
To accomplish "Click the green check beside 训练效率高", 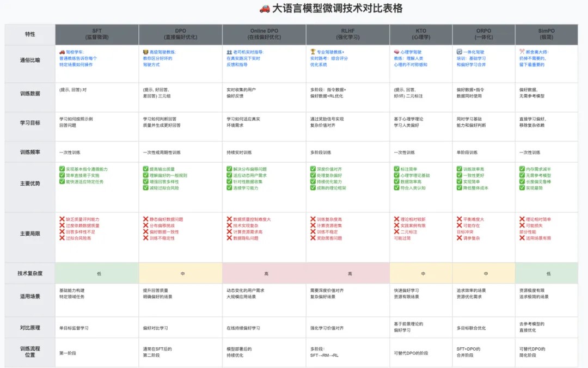I will (x=459, y=169).
